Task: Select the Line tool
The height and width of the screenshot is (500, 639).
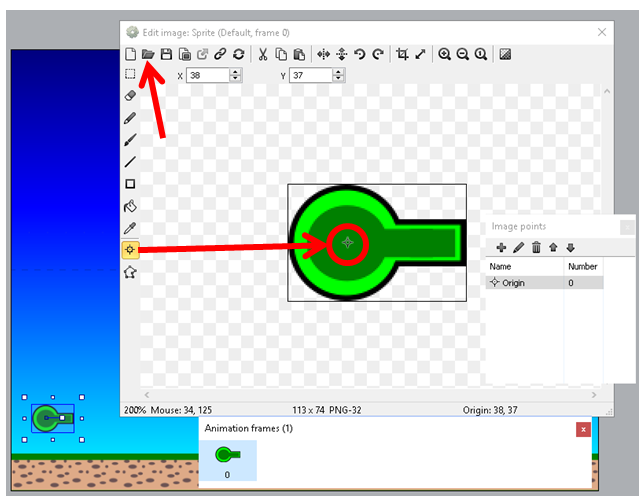Action: (x=130, y=162)
